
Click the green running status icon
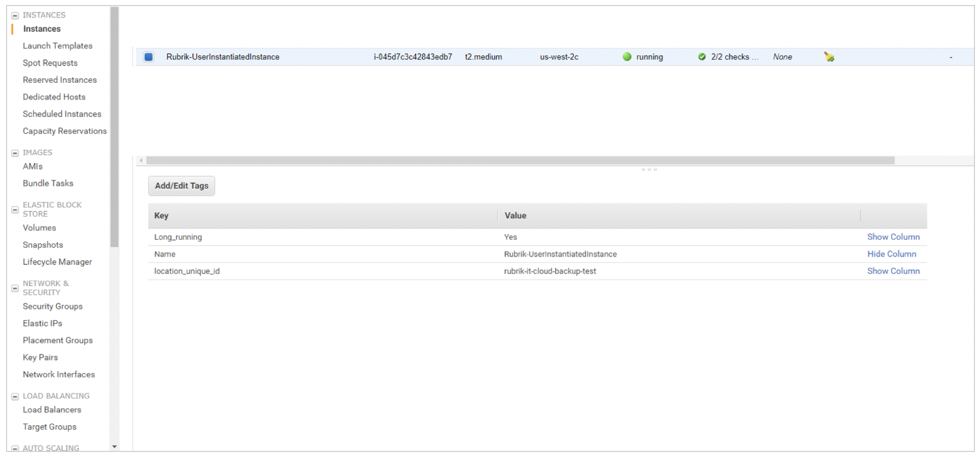tap(627, 57)
